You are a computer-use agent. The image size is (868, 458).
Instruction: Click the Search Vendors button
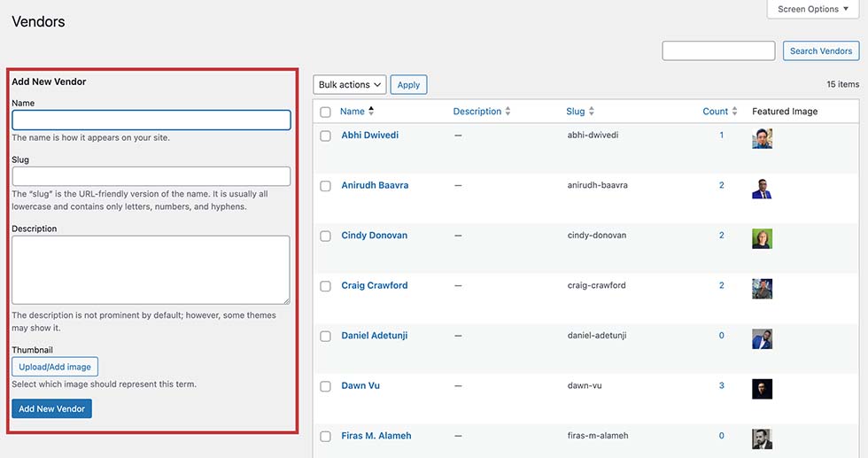click(821, 51)
